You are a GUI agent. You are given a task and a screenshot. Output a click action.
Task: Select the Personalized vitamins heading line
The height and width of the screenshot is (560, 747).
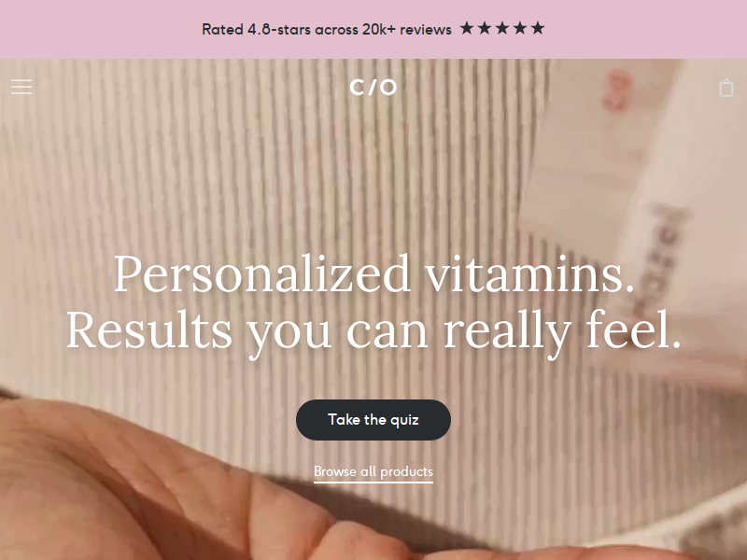tap(374, 273)
